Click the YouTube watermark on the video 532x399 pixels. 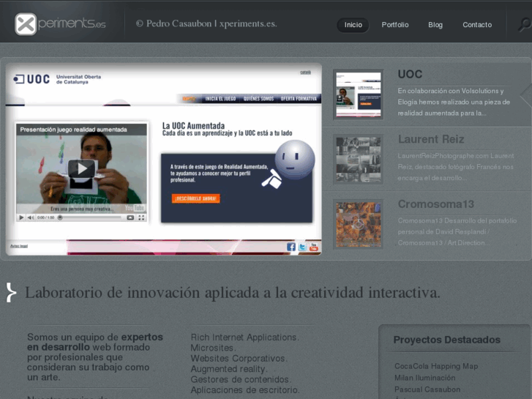135,208
